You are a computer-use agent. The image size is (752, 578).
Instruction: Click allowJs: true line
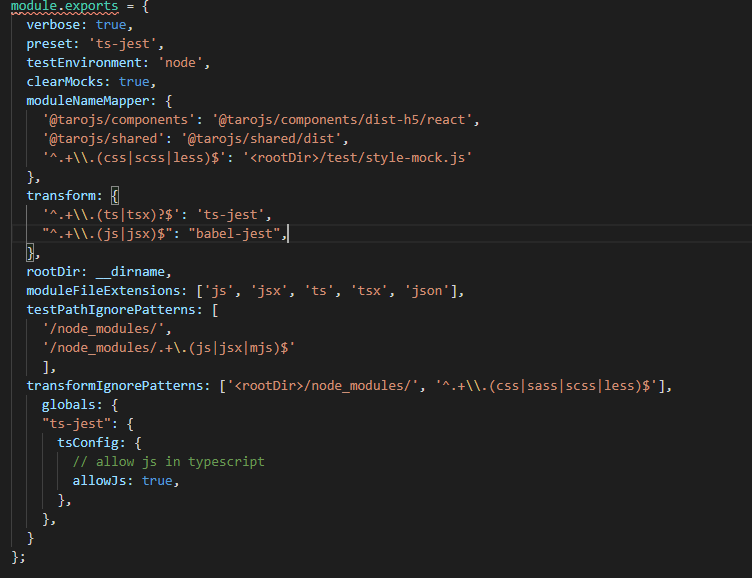pyautogui.click(x=126, y=481)
